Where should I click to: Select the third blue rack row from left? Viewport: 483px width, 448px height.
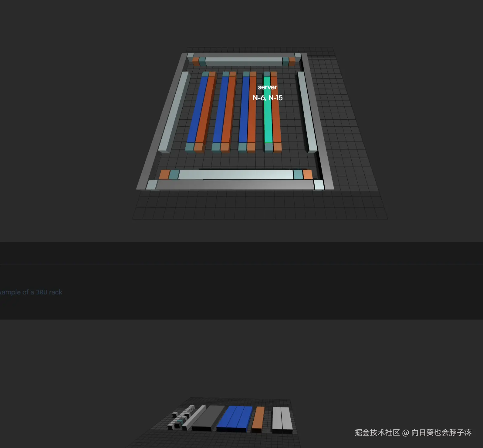coord(244,109)
